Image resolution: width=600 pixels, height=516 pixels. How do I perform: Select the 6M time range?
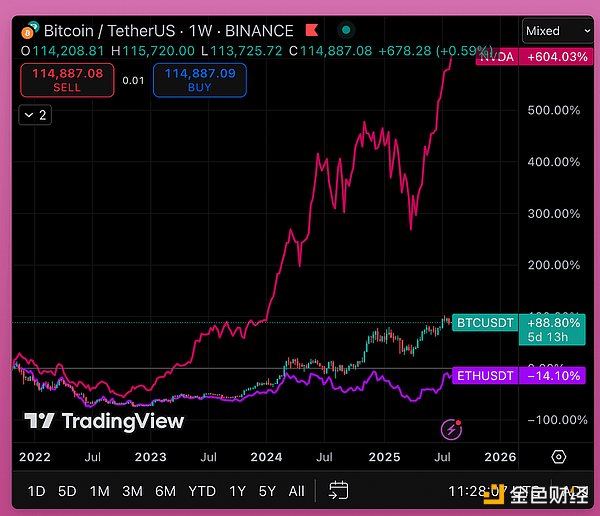tap(165, 491)
